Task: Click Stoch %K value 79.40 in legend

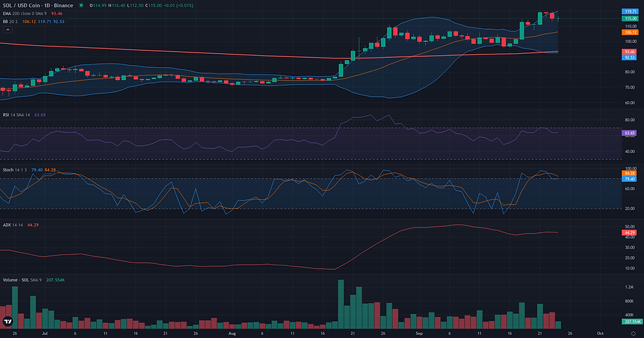Action: coord(37,170)
